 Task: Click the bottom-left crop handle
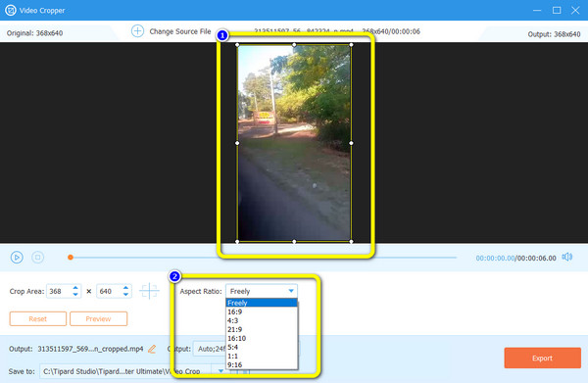click(x=237, y=242)
